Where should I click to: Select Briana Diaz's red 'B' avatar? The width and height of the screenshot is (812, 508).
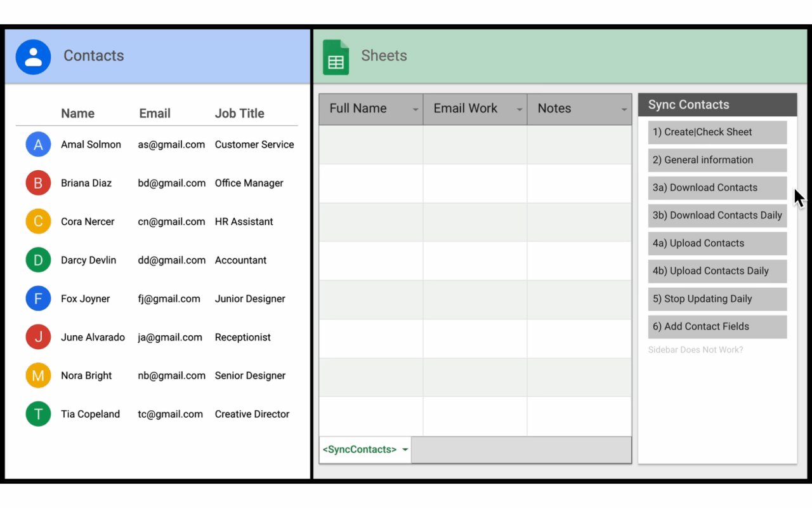pos(38,184)
